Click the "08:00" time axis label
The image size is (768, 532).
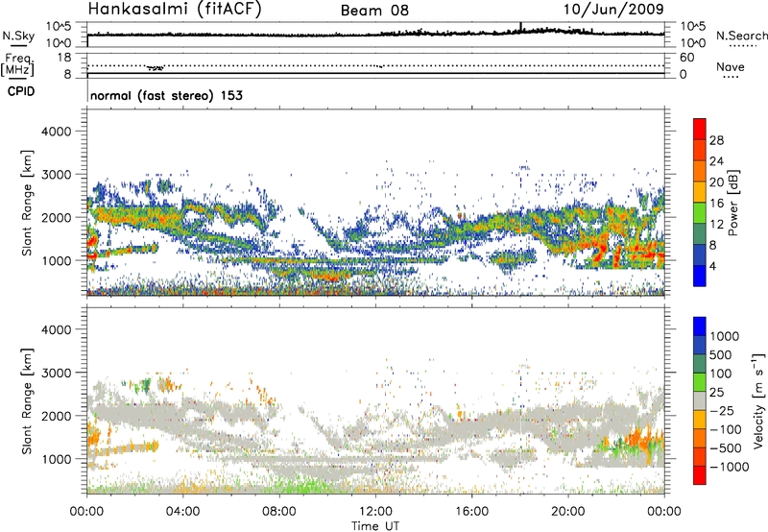[279, 512]
